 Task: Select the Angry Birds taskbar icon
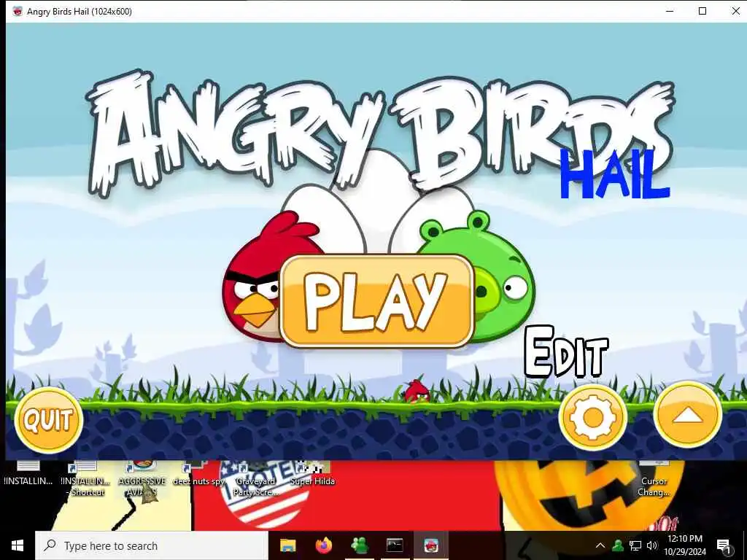(x=431, y=545)
